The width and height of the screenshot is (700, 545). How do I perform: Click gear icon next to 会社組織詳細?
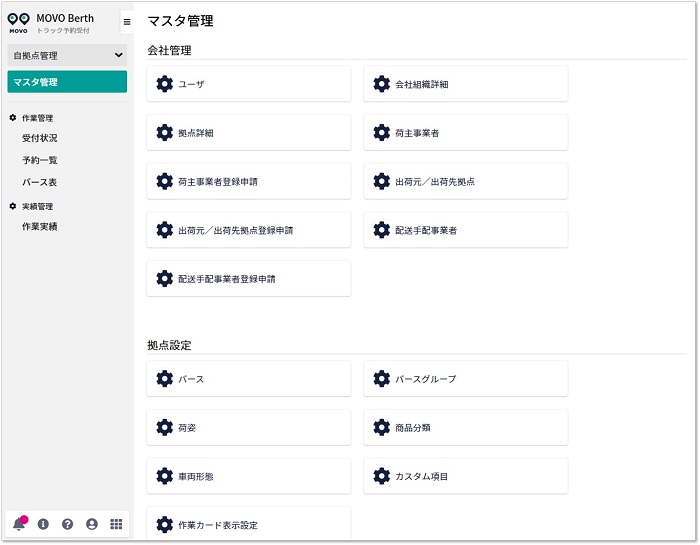click(382, 84)
